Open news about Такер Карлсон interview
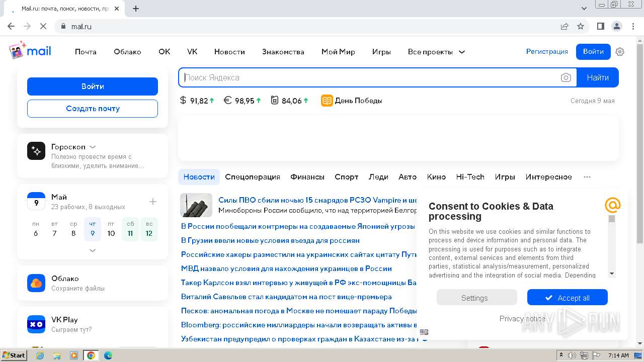Screen dimensions: 644x362 click(299, 283)
